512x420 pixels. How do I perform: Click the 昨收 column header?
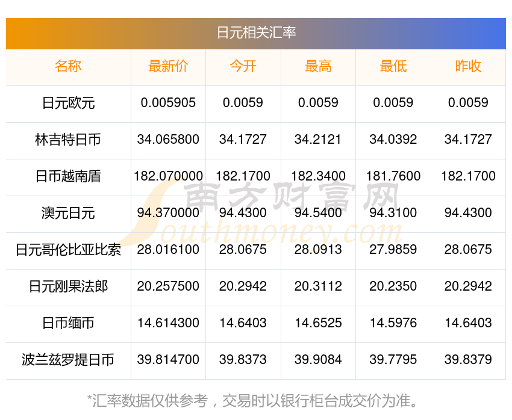[468, 66]
